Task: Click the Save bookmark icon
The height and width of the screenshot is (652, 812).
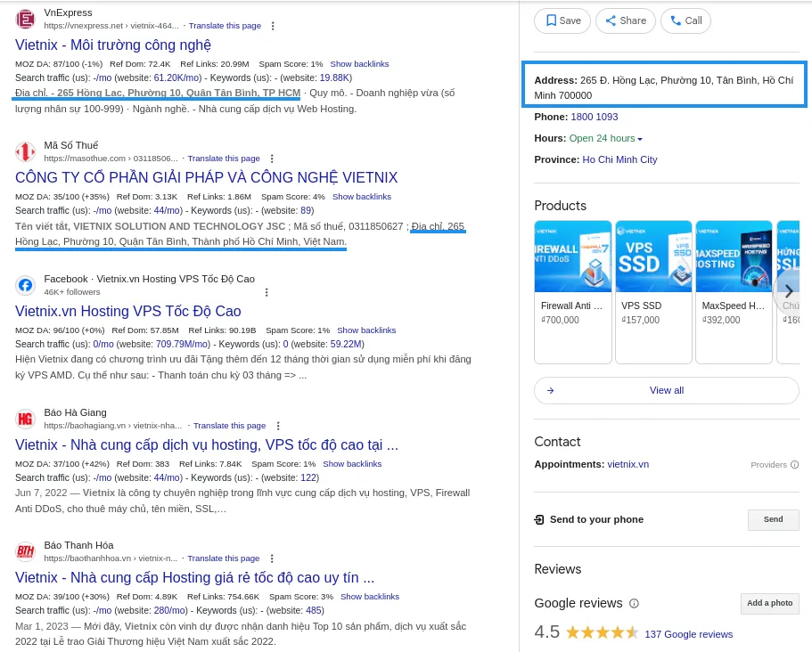Action: pyautogui.click(x=552, y=20)
